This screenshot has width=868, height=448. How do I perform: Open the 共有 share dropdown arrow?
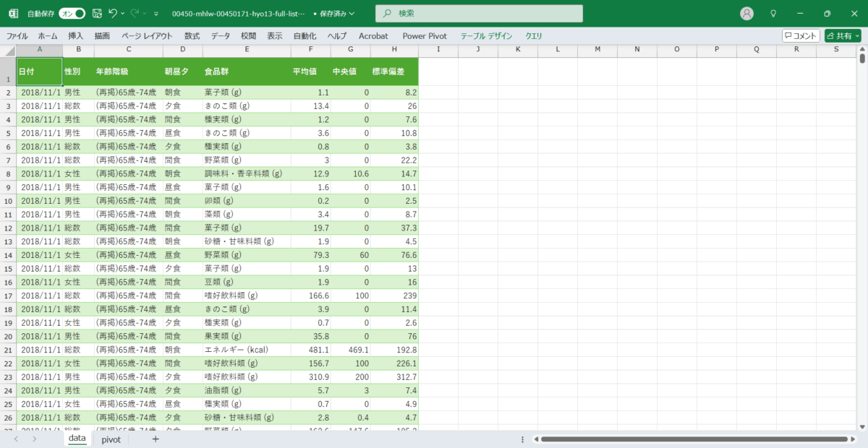click(x=857, y=35)
